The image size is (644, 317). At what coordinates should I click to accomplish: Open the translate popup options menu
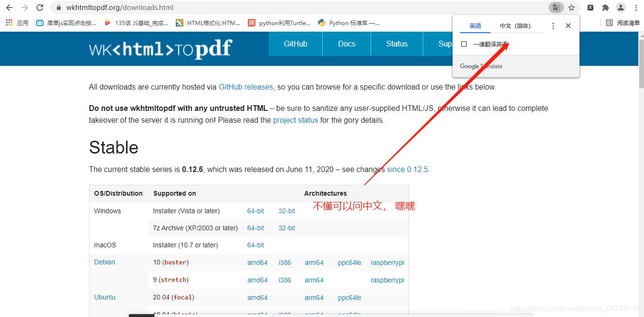tap(553, 26)
